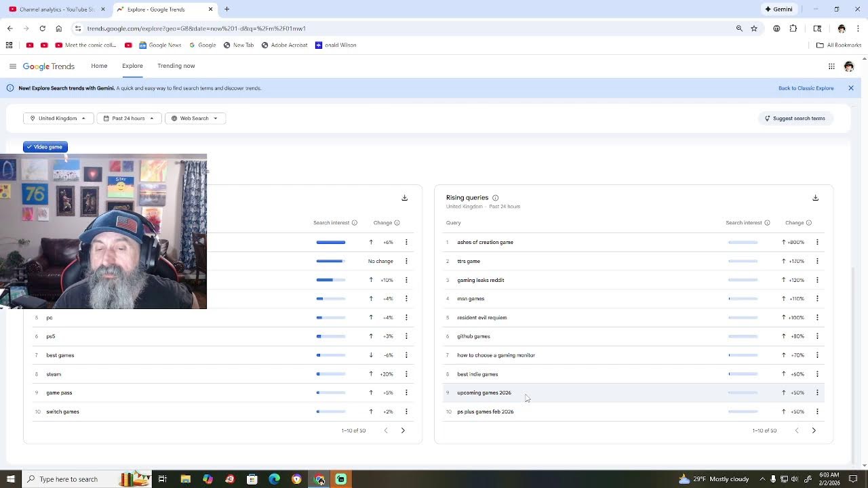Open more options for github games row

(x=817, y=336)
